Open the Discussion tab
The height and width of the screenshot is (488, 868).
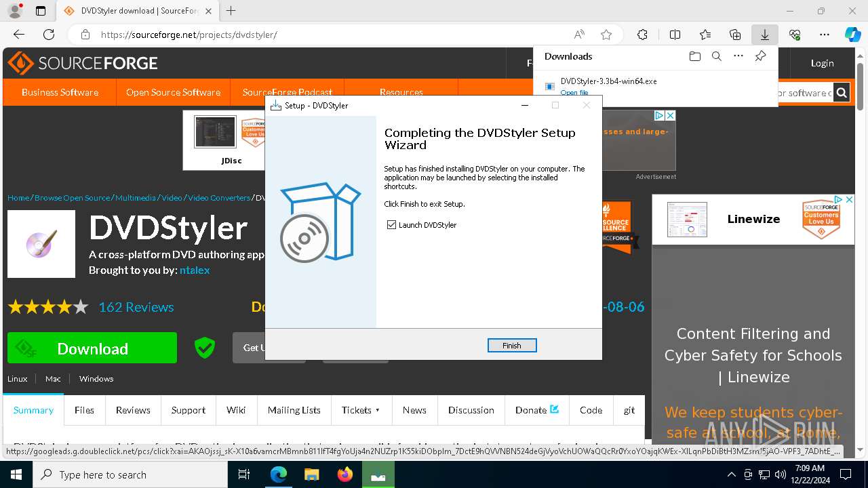click(471, 409)
